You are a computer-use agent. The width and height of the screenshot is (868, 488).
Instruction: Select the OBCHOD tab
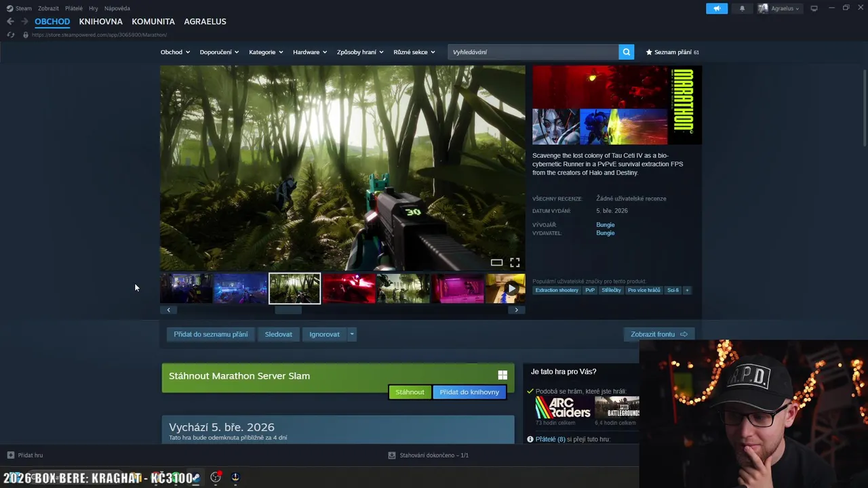(52, 22)
